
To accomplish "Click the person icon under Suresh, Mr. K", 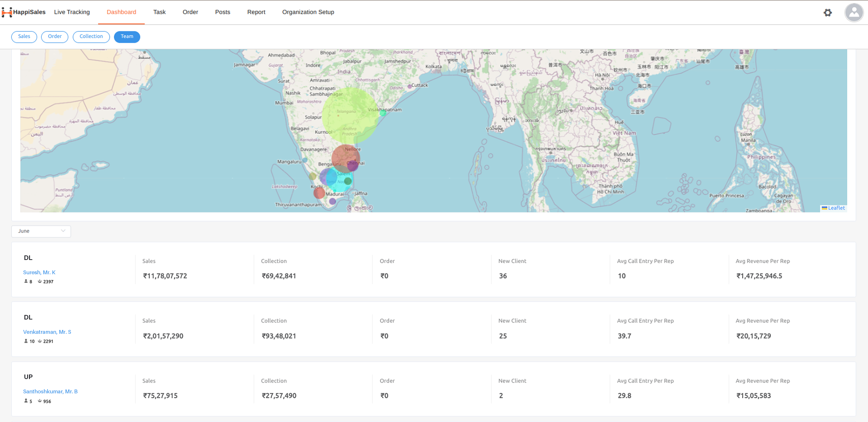I will click(x=26, y=281).
